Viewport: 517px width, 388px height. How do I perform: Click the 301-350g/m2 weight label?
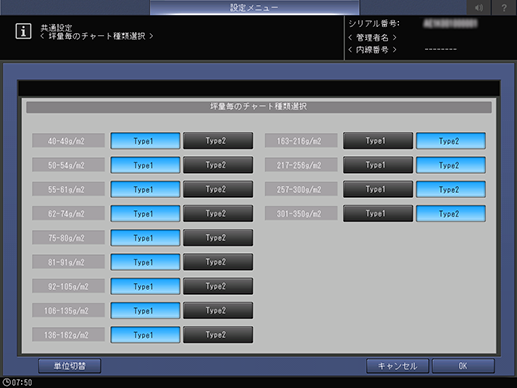(x=301, y=214)
